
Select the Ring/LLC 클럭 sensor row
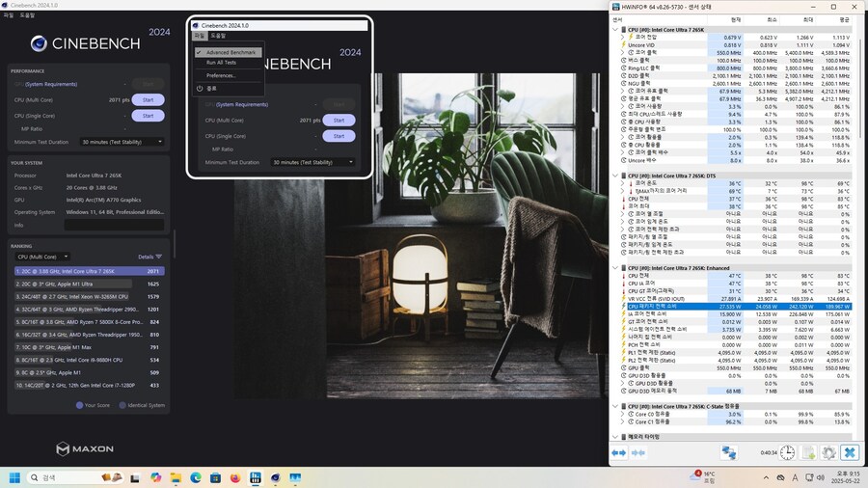pyautogui.click(x=736, y=68)
